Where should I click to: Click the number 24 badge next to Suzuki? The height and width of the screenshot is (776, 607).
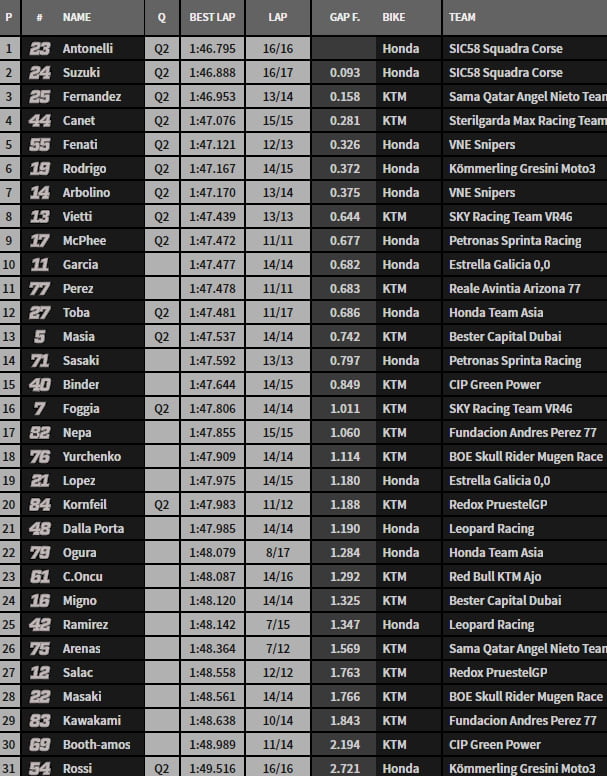coord(39,72)
